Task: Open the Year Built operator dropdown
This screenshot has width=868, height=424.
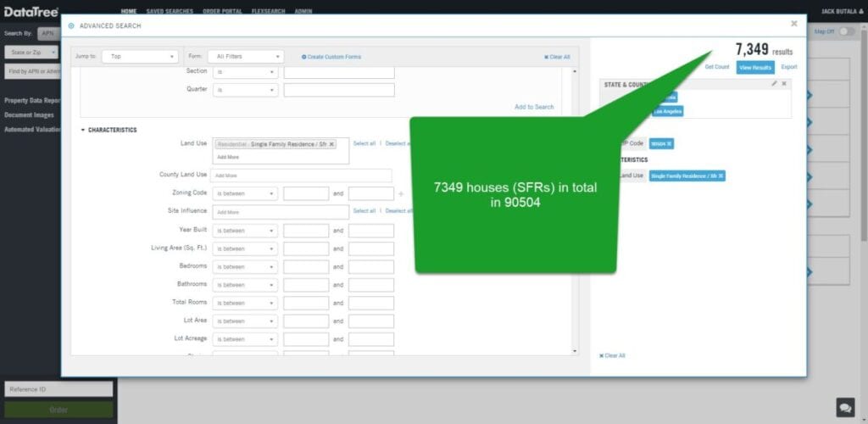Action: pyautogui.click(x=244, y=231)
